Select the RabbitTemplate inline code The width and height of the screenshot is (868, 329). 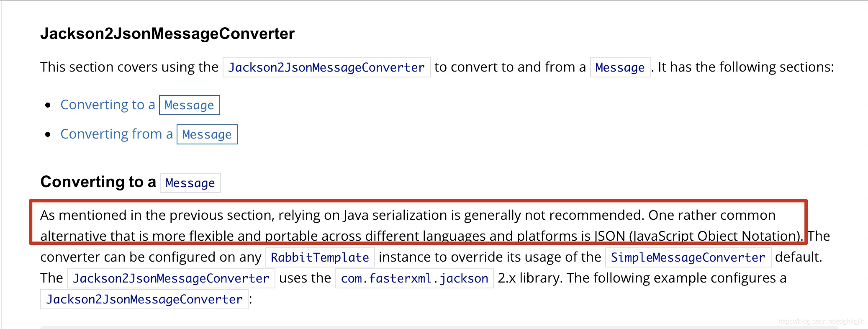click(x=320, y=257)
